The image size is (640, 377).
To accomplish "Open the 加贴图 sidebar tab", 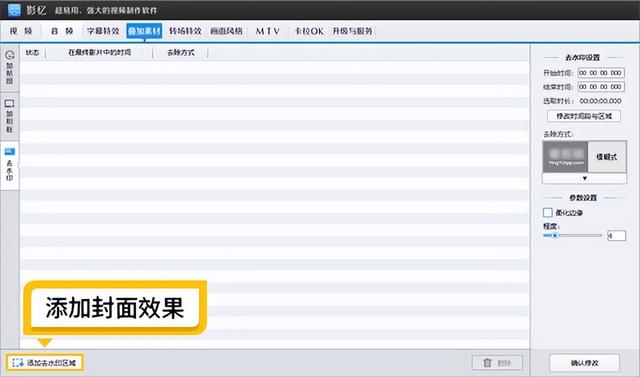I will pyautogui.click(x=9, y=67).
